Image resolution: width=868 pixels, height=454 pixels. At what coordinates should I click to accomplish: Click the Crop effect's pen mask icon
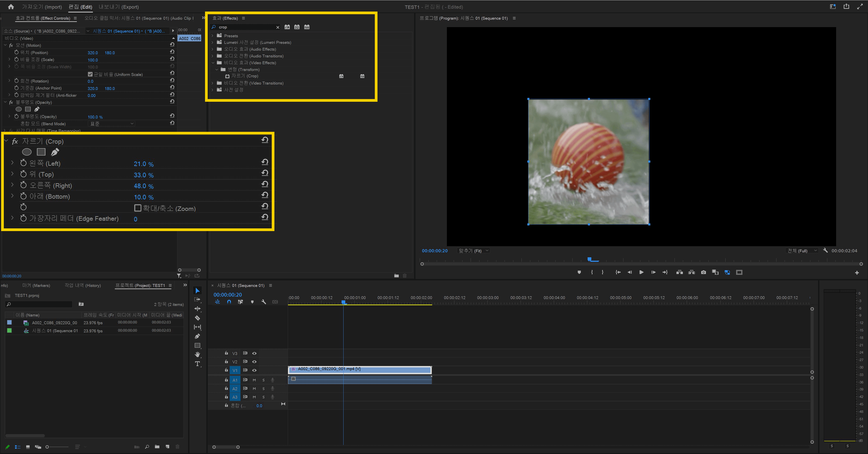click(55, 152)
